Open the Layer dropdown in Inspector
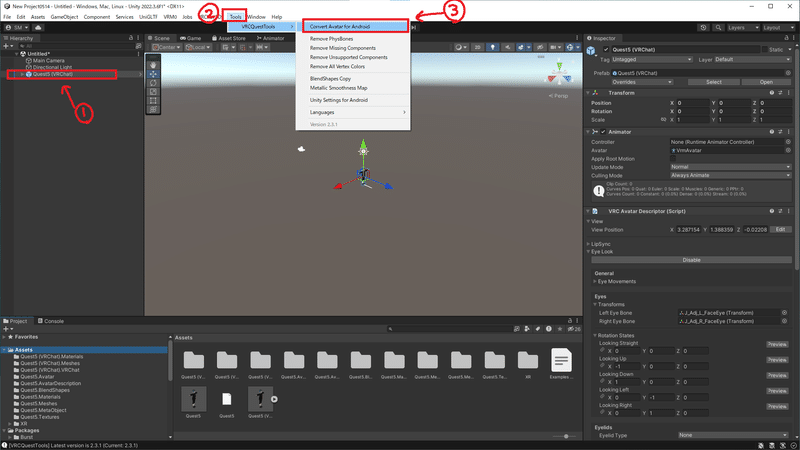This screenshot has width=800, height=450. [753, 60]
